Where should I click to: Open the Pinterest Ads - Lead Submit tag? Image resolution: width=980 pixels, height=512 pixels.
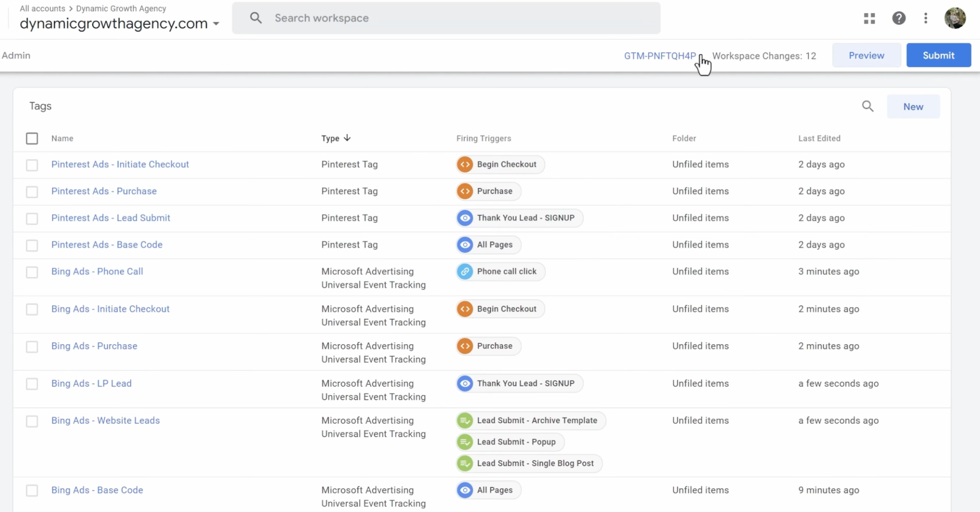pos(111,218)
